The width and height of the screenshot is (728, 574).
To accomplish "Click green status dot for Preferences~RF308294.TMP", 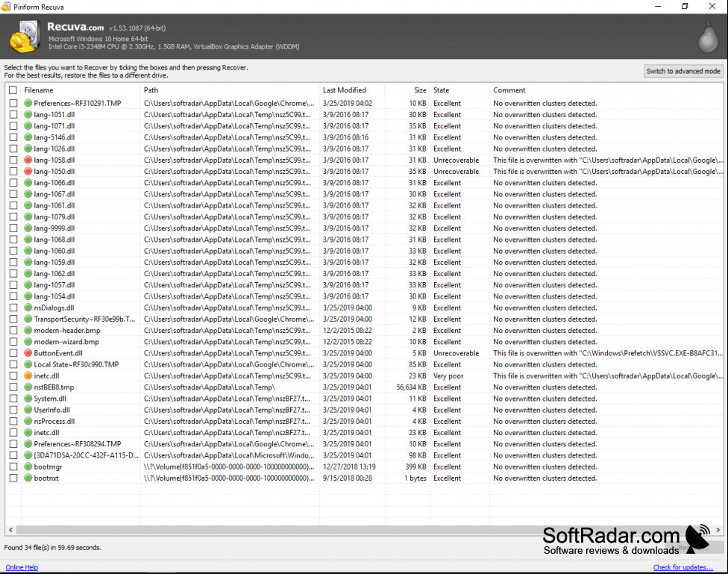I will pyautogui.click(x=28, y=444).
